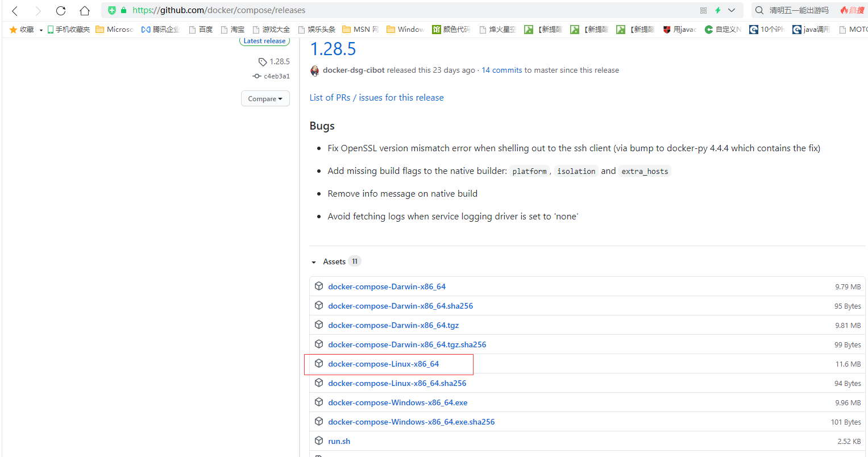Open docker-dsg-cibot user profile link
The image size is (868, 457).
(354, 70)
